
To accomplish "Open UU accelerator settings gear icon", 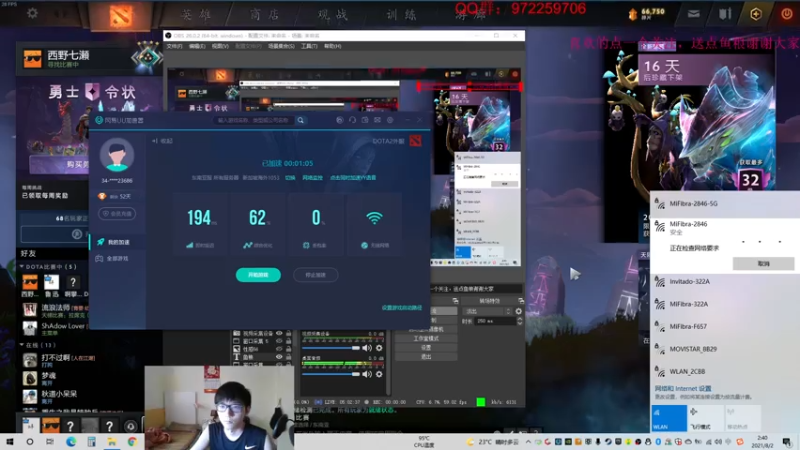I will click(x=390, y=120).
